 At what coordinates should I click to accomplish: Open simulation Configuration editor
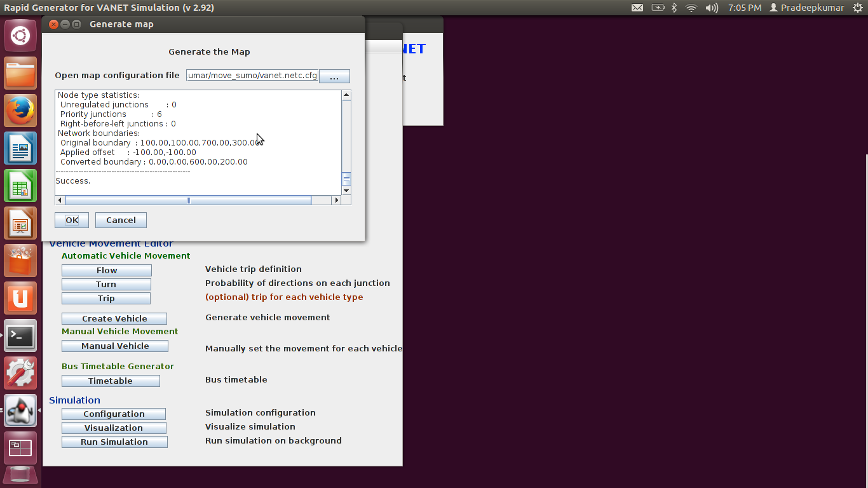pos(114,414)
